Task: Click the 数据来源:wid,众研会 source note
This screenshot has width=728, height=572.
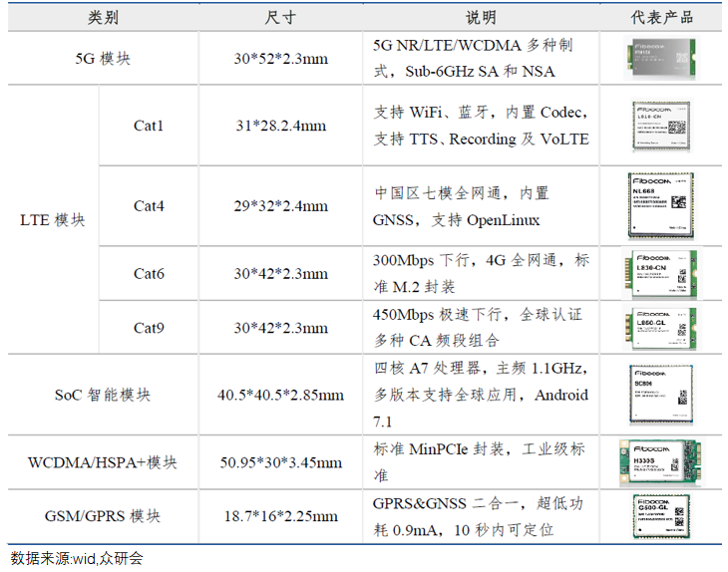Action: point(77,558)
